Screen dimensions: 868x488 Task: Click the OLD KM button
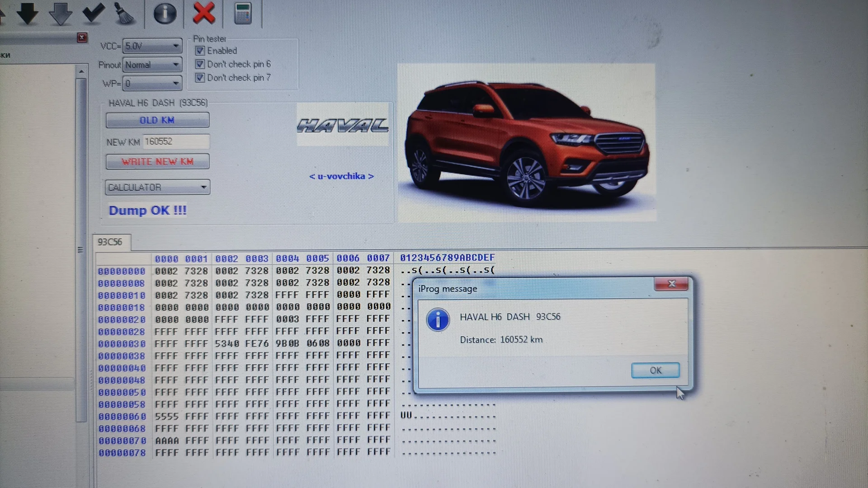click(x=157, y=120)
